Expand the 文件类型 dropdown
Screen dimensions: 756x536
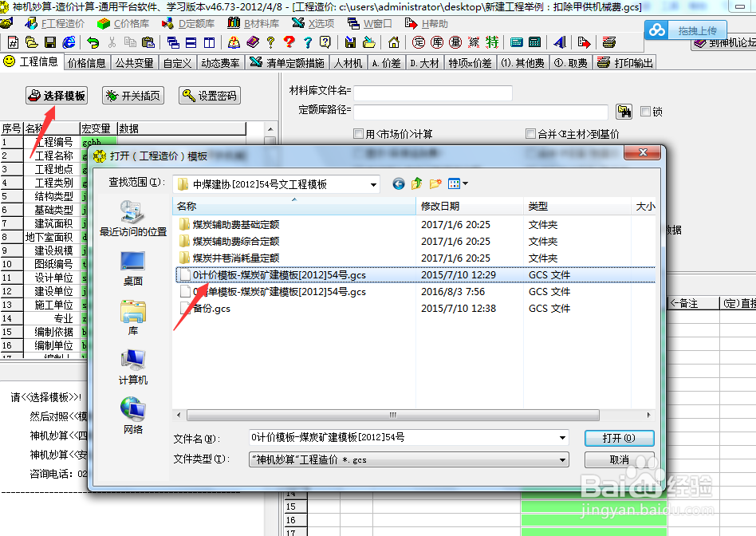point(562,459)
